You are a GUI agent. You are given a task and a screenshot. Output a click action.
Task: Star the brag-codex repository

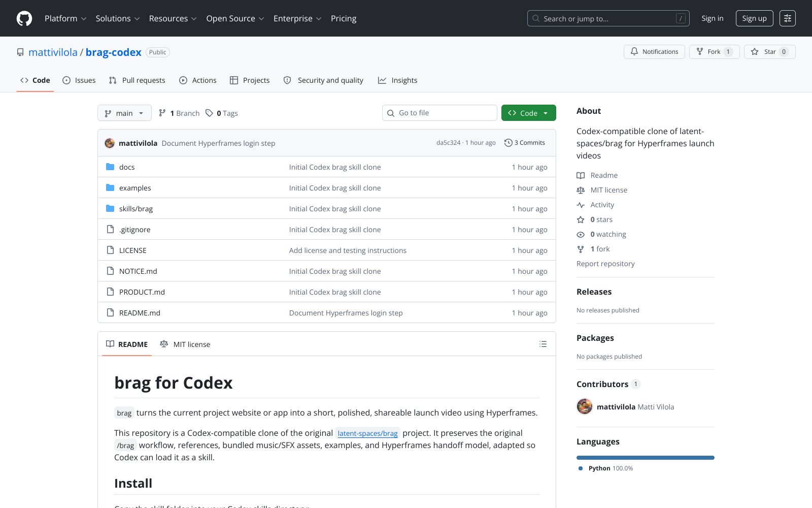coord(770,52)
